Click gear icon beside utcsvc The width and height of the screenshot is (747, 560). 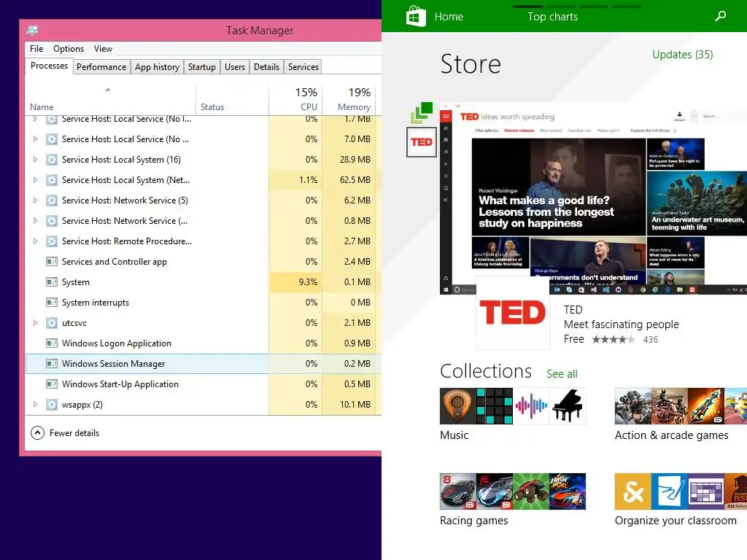point(52,323)
